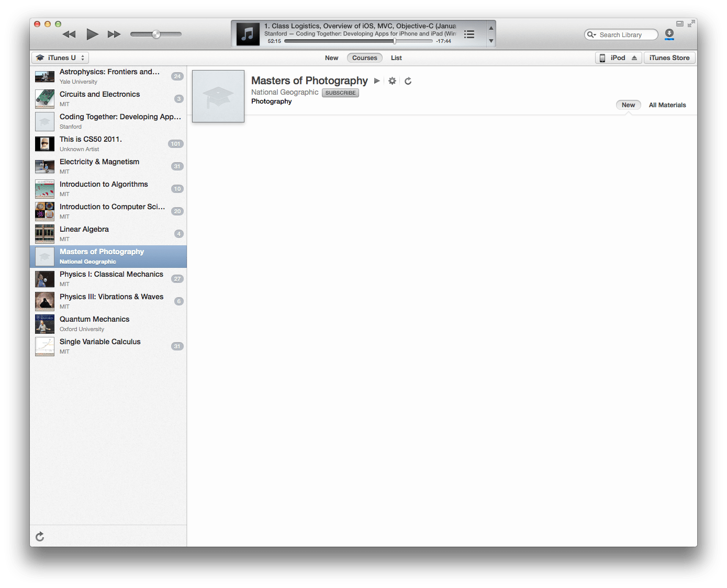
Task: Play the current track
Action: (x=92, y=35)
